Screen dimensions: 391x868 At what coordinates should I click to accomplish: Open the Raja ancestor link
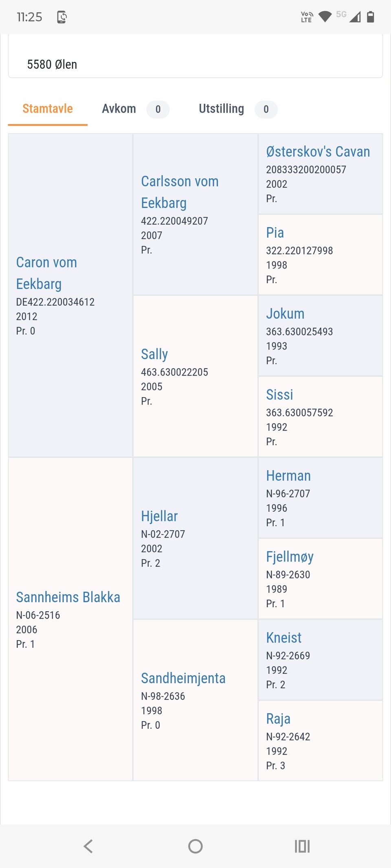point(278,719)
